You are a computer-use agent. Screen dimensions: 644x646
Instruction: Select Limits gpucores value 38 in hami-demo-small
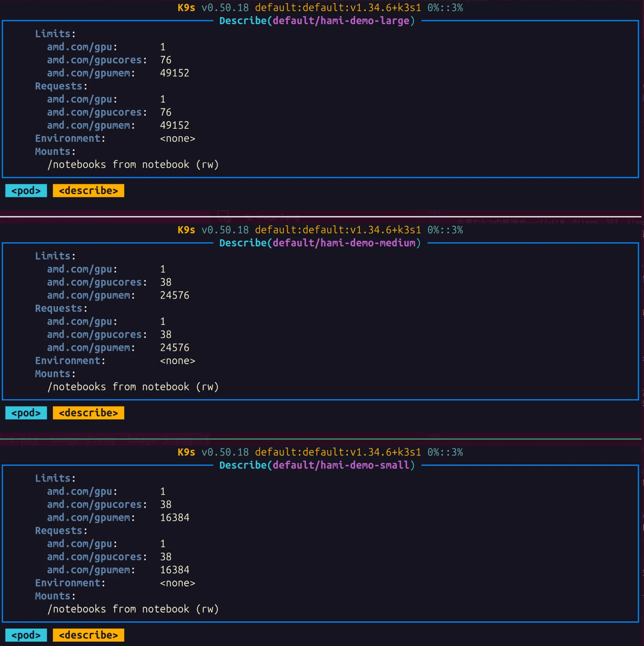[x=166, y=504]
